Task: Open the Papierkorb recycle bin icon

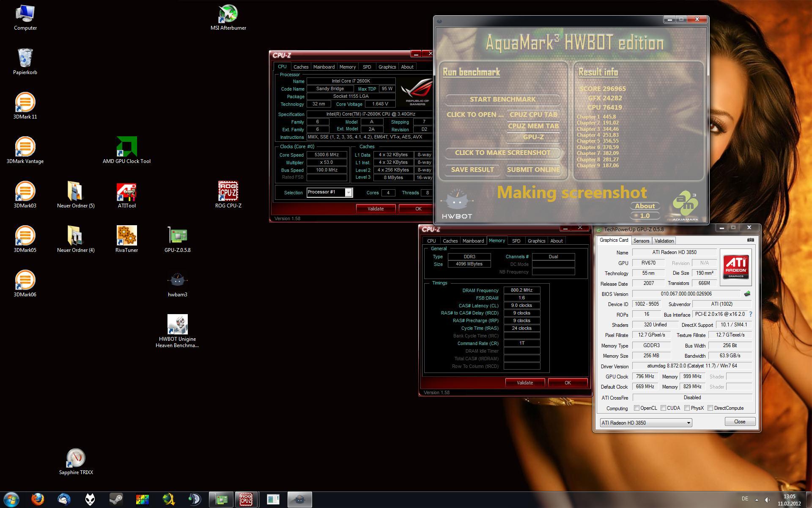Action: point(25,62)
